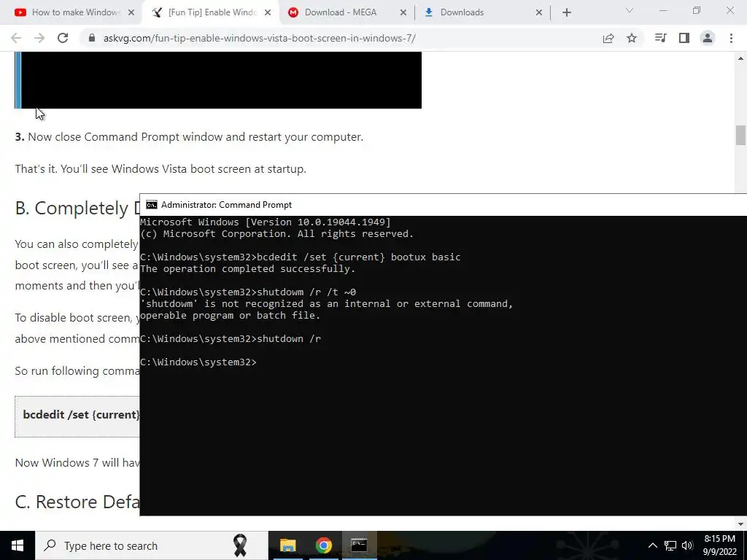
Task: Click 'Now close Command Prompt window' step 3 text
Action: pyautogui.click(x=189, y=137)
